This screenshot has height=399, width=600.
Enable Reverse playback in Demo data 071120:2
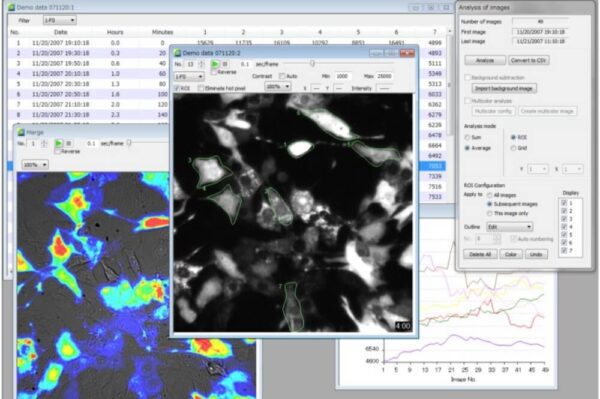coord(214,72)
